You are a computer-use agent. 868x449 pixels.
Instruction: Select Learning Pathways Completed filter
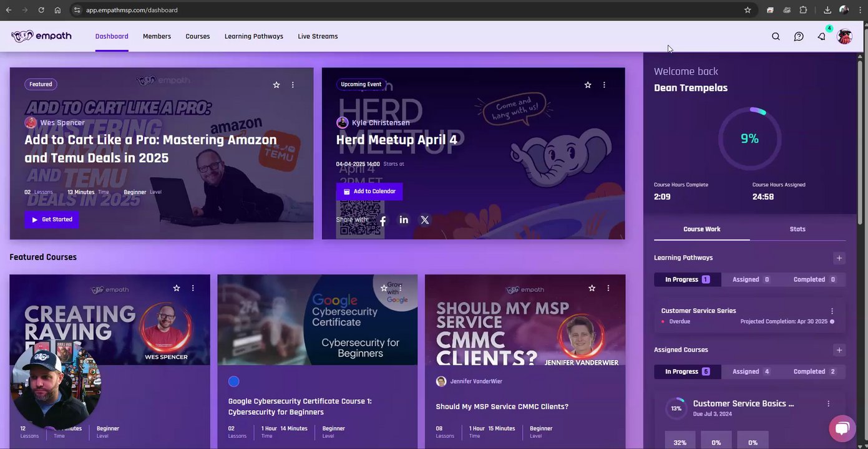tap(814, 279)
